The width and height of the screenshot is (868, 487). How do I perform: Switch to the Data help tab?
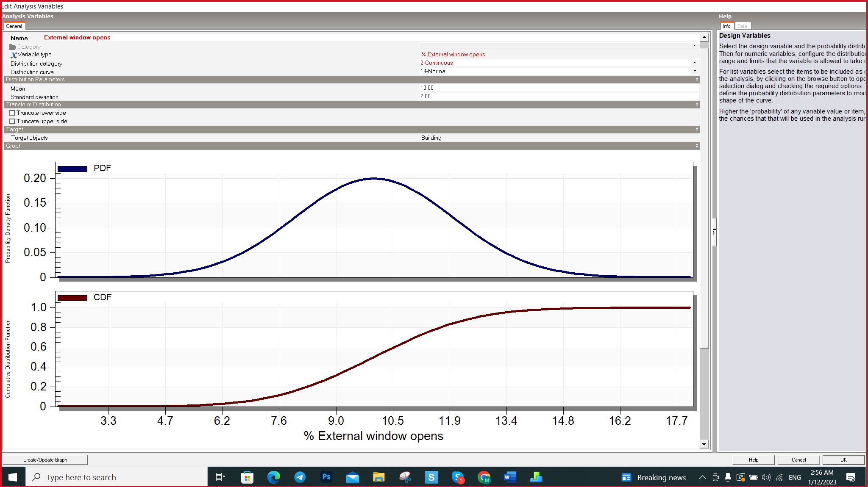click(742, 26)
